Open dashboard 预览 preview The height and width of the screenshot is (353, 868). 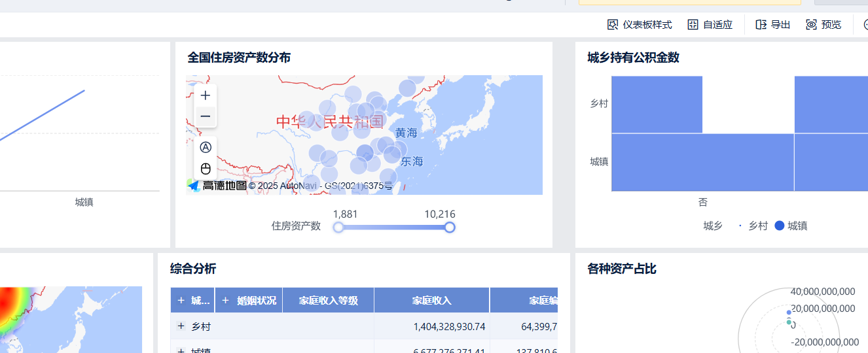[823, 25]
